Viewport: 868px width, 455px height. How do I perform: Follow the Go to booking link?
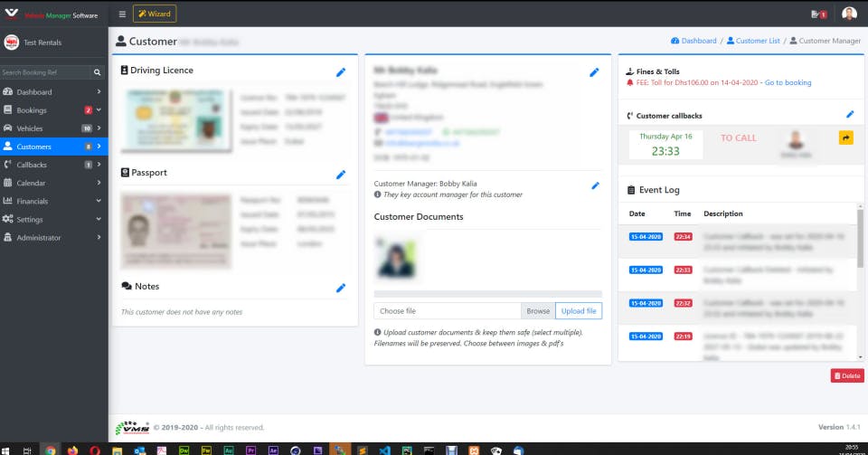point(788,82)
